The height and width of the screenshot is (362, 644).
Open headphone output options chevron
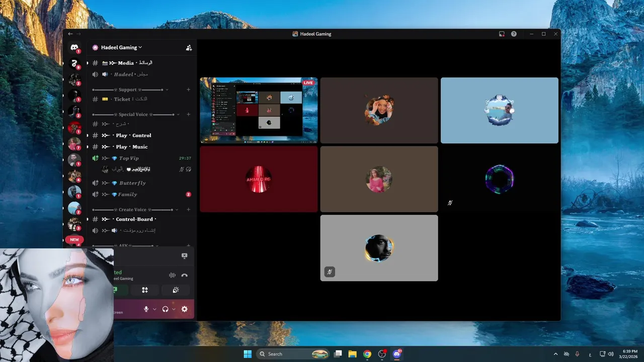tap(174, 309)
